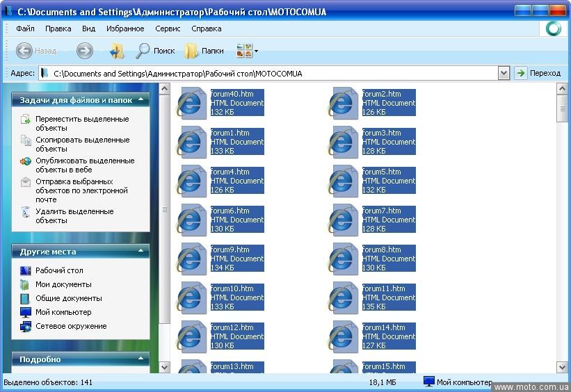The width and height of the screenshot is (571, 392).
Task: Collapse the Другие места panel
Action: [141, 251]
